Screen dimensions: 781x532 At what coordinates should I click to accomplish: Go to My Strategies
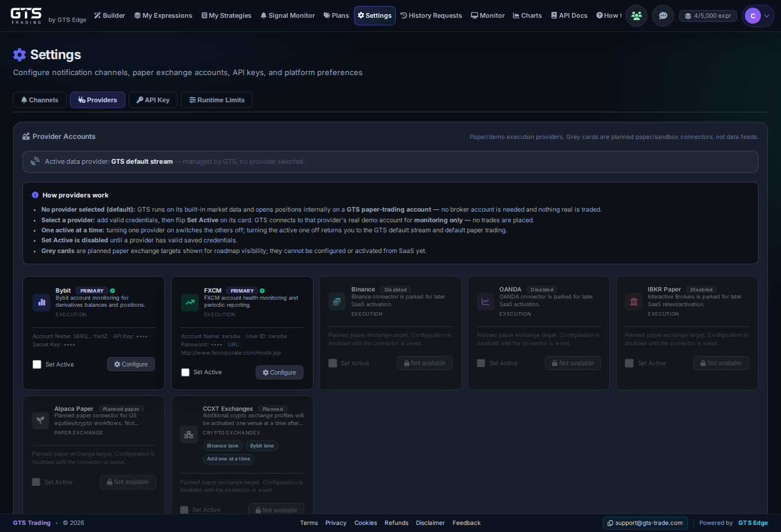click(x=227, y=15)
